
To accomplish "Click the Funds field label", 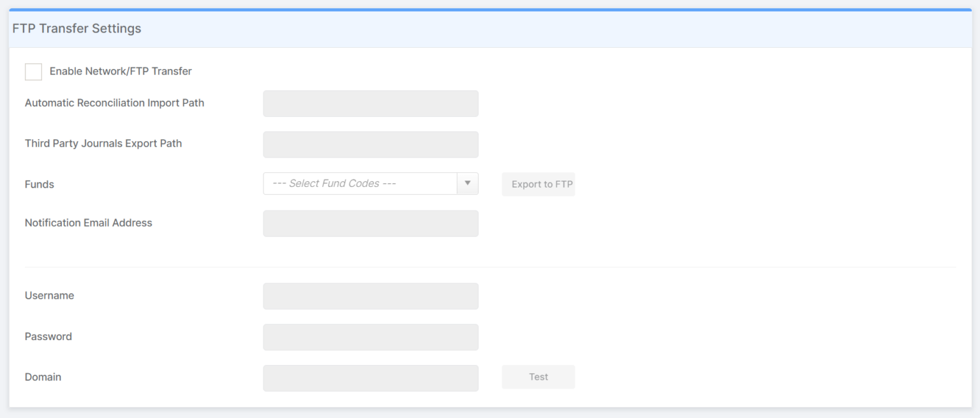I will coord(39,184).
